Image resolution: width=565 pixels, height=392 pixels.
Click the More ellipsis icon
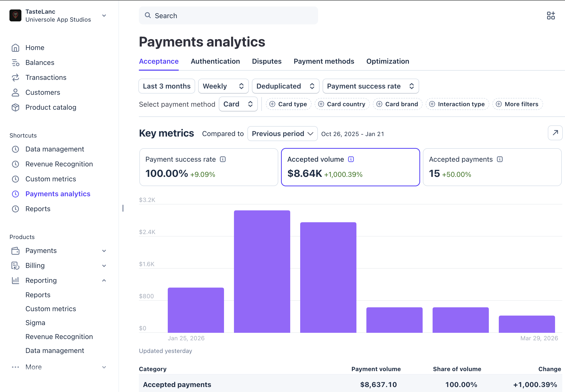[15, 367]
